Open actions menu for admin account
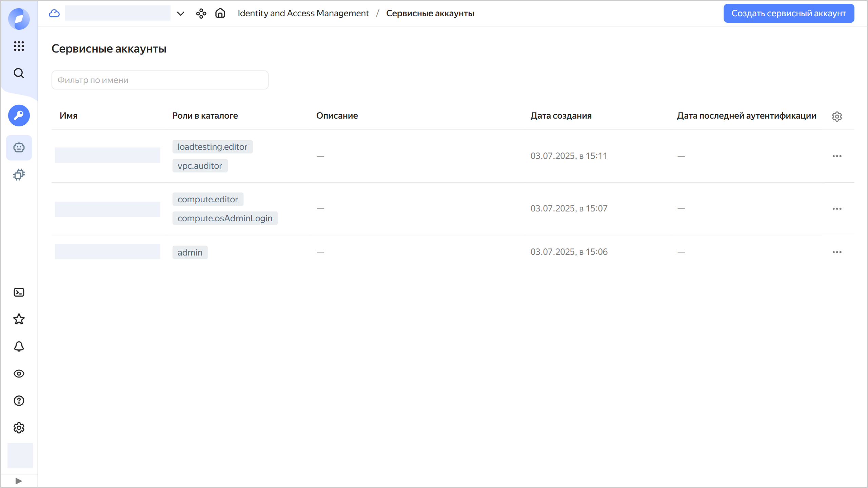 tap(837, 252)
